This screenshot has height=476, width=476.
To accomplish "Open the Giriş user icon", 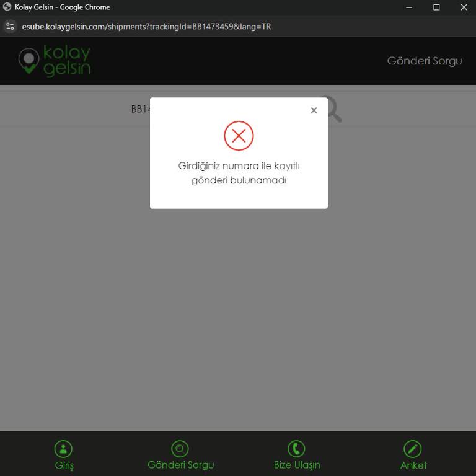I will click(x=63, y=449).
